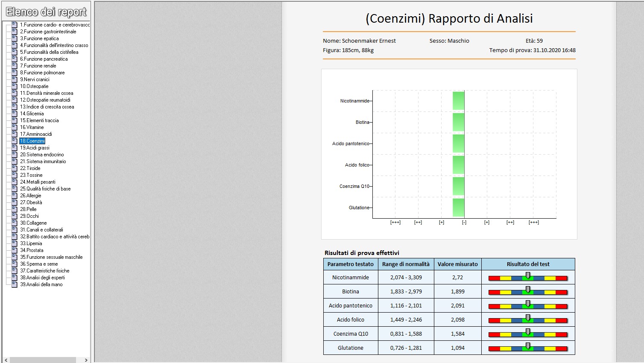Click right arrow of report list scrollbar

[x=86, y=360]
